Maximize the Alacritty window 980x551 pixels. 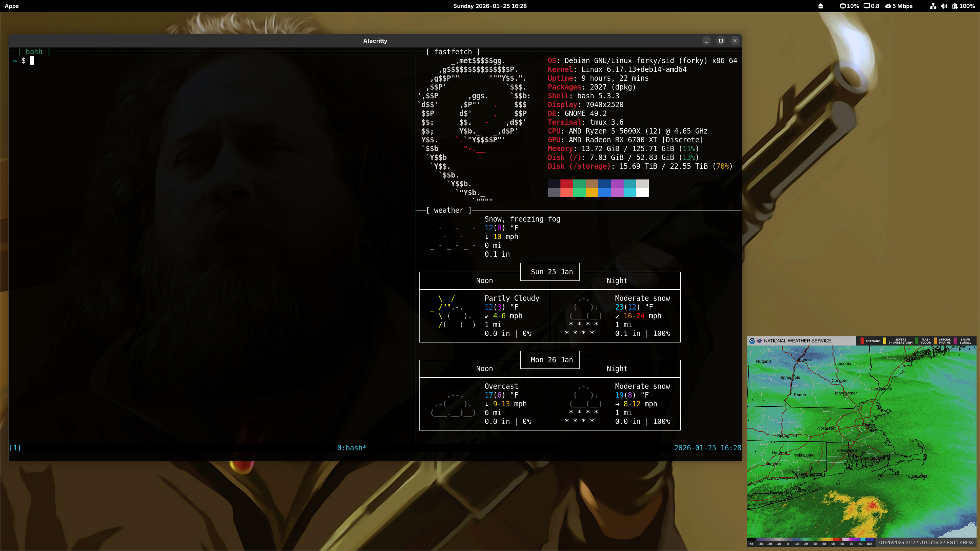click(x=720, y=41)
